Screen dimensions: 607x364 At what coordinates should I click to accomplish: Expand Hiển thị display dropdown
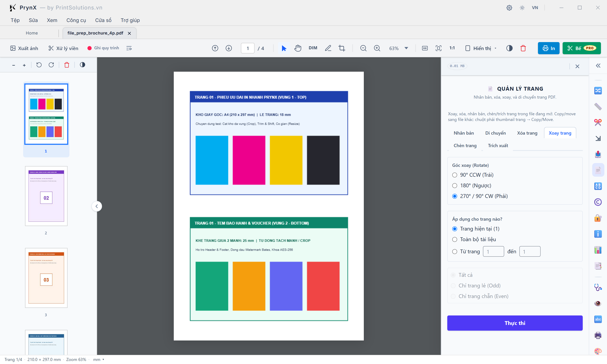pyautogui.click(x=481, y=48)
